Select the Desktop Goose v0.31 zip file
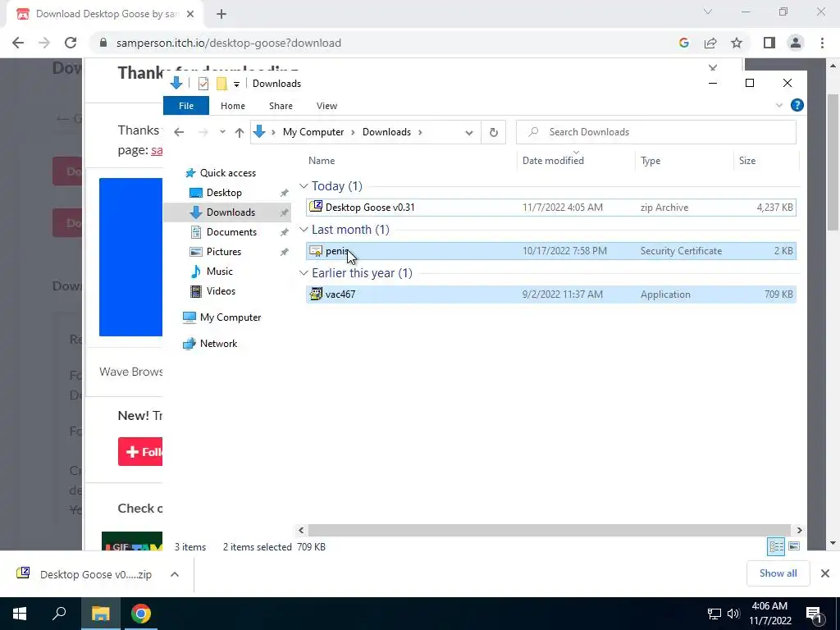The height and width of the screenshot is (630, 840). coord(550,208)
